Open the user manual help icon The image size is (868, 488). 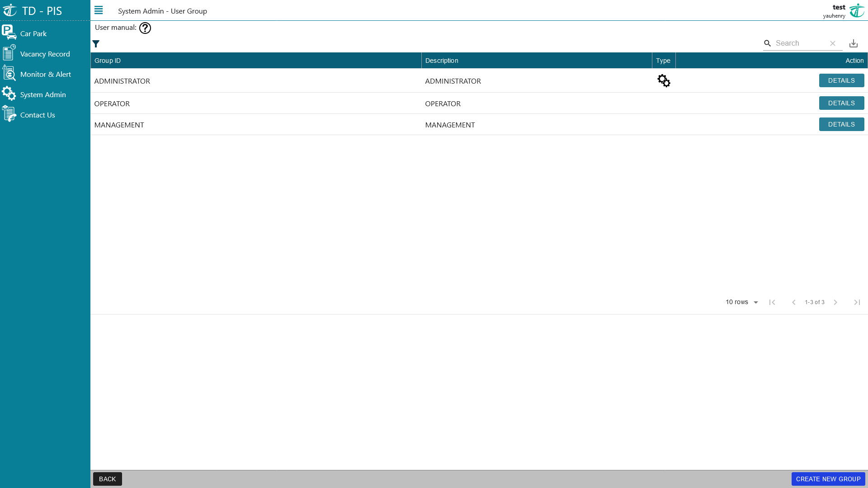(x=145, y=28)
